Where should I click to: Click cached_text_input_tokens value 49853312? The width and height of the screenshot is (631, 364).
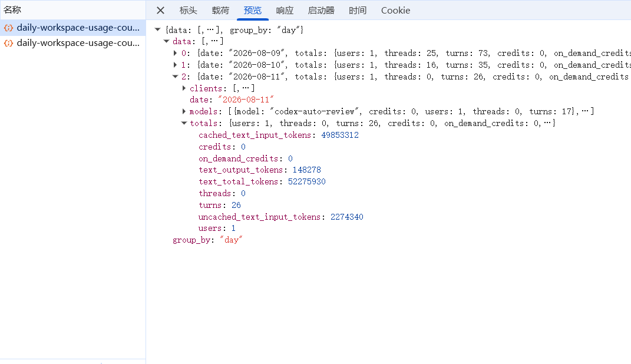[340, 135]
